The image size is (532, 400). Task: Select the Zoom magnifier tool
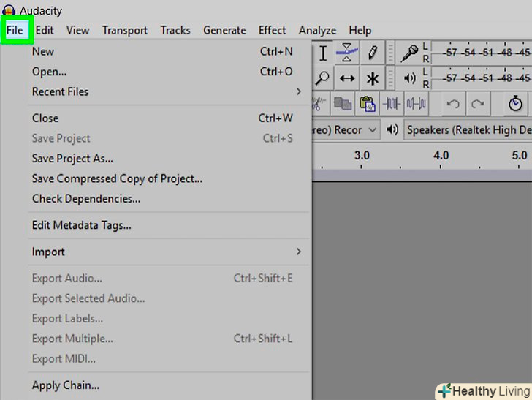(x=322, y=78)
